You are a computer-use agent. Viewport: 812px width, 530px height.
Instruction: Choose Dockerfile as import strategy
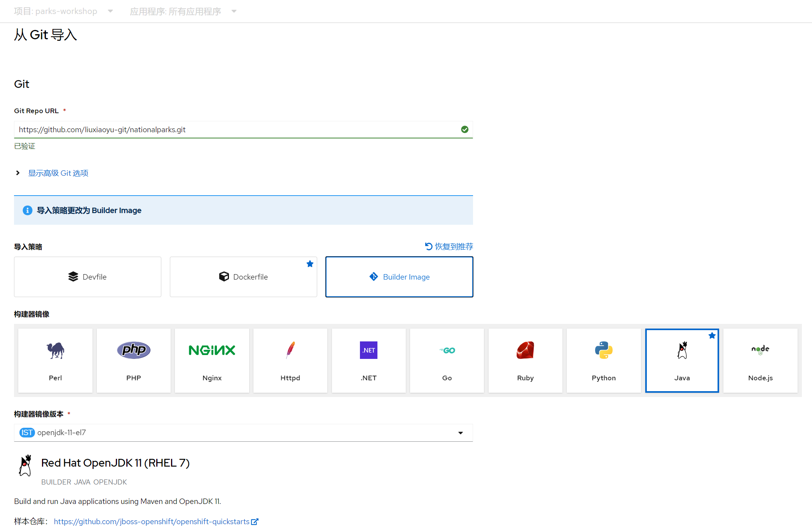point(243,276)
